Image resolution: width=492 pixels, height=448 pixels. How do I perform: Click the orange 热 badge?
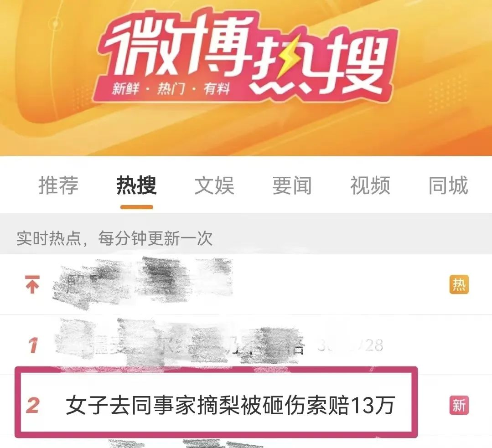pos(459,284)
